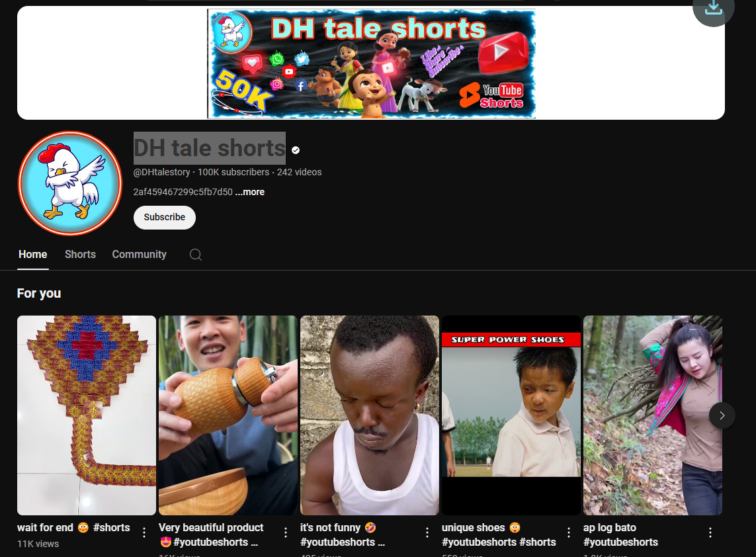Open the 'ap log bato' short thumbnail
Screen dimensions: 756x557
653,415
